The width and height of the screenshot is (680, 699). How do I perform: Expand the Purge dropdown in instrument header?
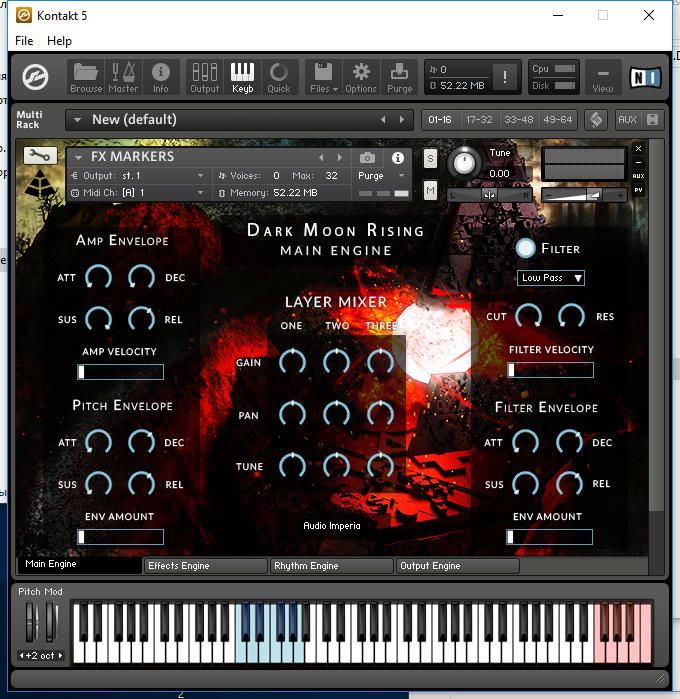[x=382, y=176]
